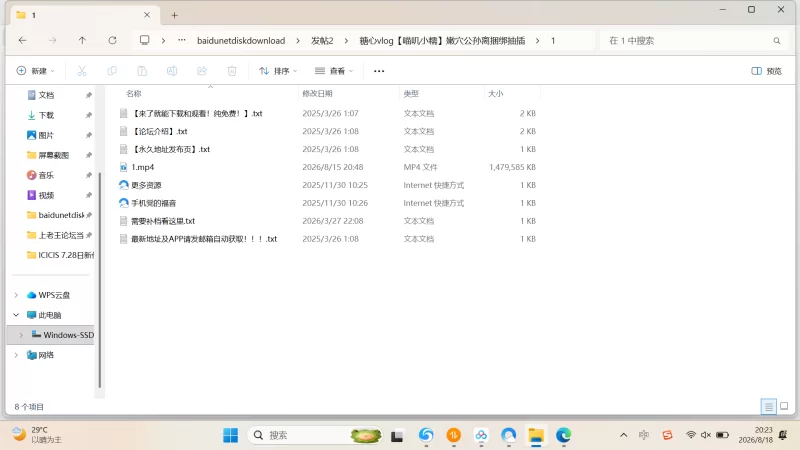Refresh the current folder view
Screen dimensions: 800x450
click(112, 40)
